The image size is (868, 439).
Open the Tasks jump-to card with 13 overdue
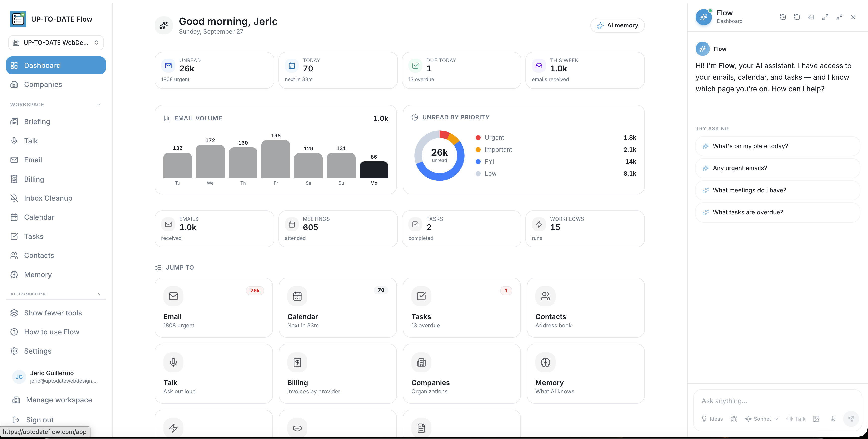tap(461, 308)
